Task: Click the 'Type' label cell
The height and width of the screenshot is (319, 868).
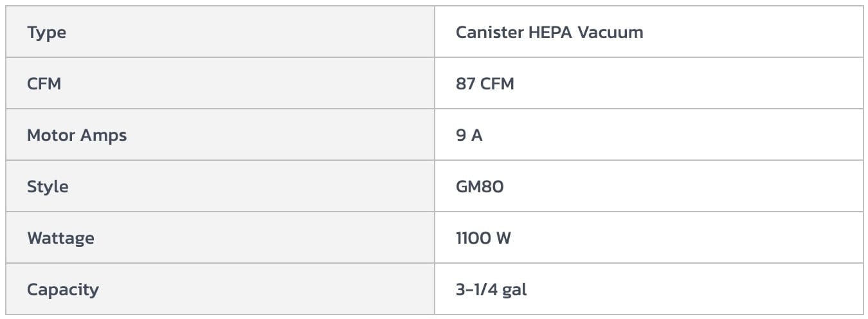Action: coord(46,32)
